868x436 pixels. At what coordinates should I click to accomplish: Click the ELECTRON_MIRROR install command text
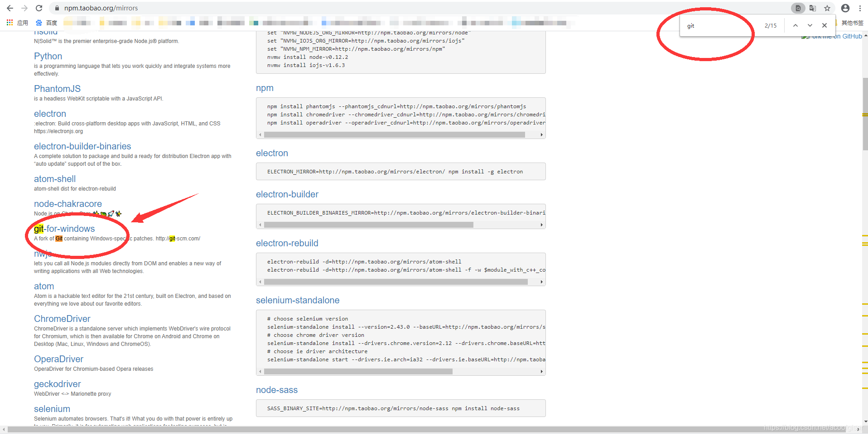(395, 172)
